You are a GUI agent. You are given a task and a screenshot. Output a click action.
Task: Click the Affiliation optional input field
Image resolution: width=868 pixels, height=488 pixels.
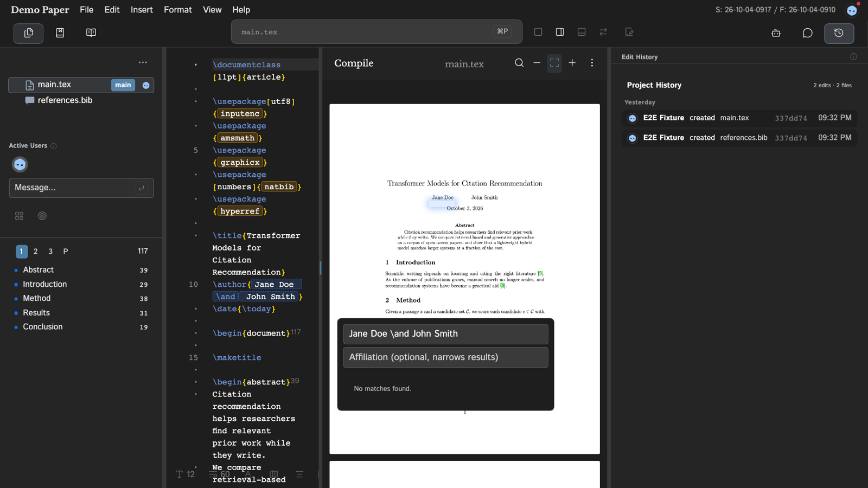click(445, 357)
